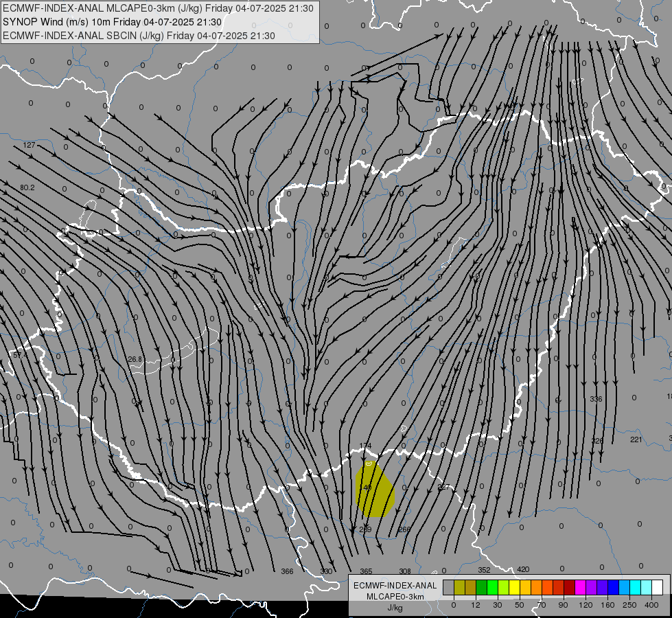Click the white swatch at legend end
The height and width of the screenshot is (618, 672).
pos(658,587)
